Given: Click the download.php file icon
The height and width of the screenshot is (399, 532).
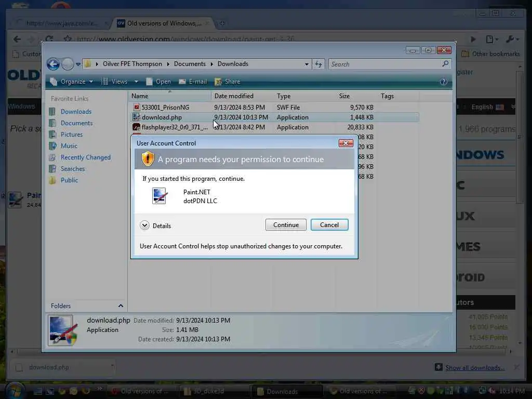Looking at the screenshot, I should pos(136,117).
